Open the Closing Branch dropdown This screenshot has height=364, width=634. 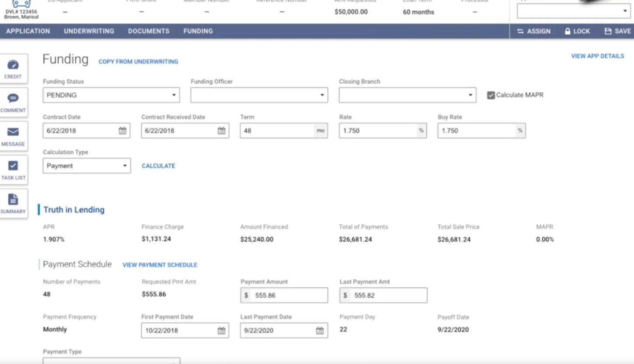click(407, 95)
